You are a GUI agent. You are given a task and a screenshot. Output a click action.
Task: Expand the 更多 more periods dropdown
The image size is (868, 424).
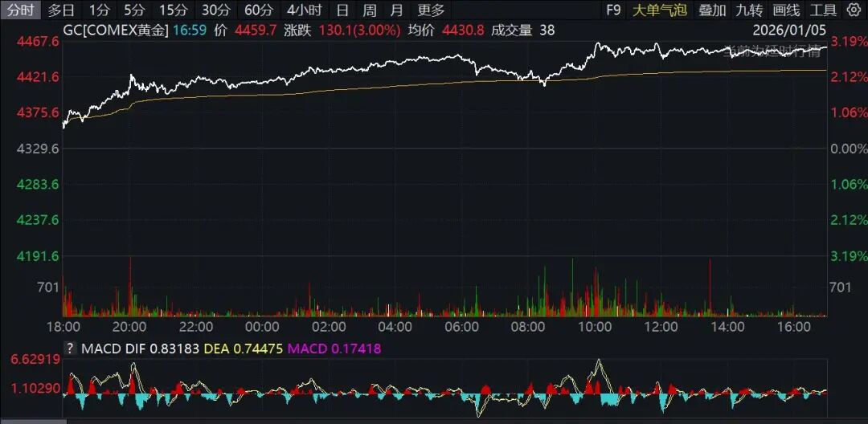pyautogui.click(x=431, y=10)
